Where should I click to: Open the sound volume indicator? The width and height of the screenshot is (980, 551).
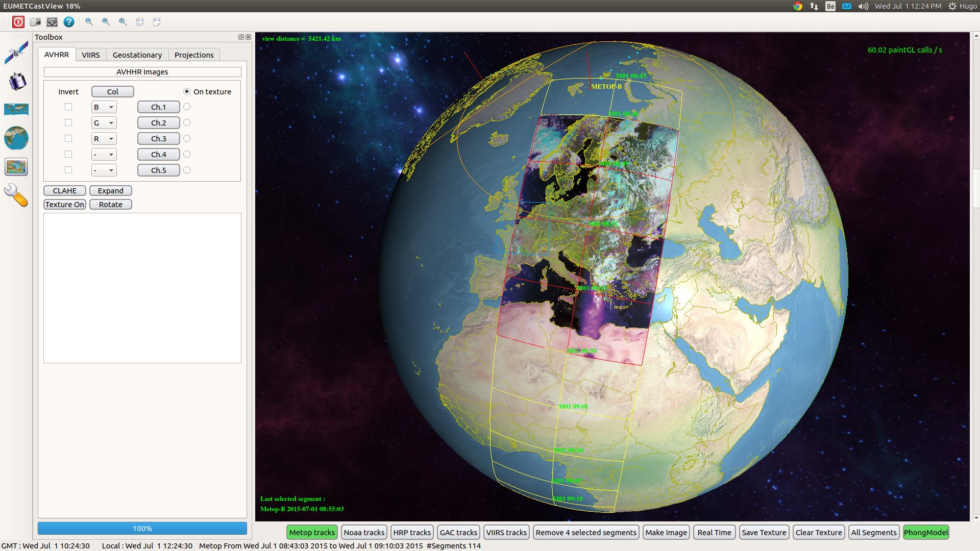coord(863,6)
